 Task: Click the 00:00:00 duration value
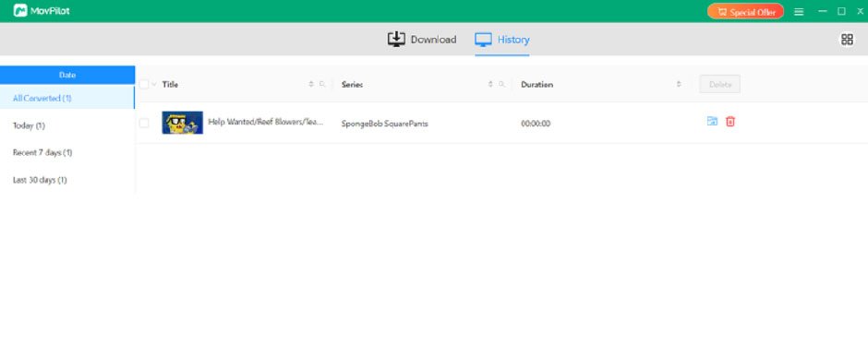(536, 124)
